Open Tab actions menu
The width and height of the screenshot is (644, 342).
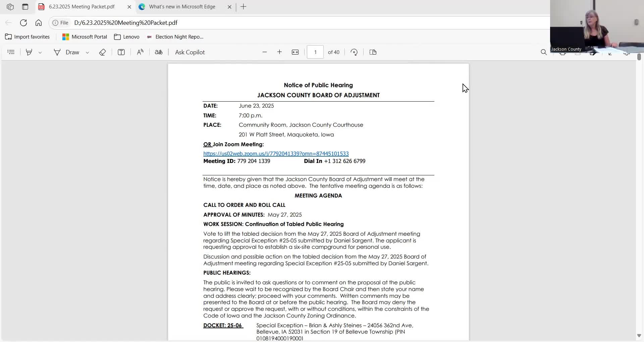click(25, 7)
